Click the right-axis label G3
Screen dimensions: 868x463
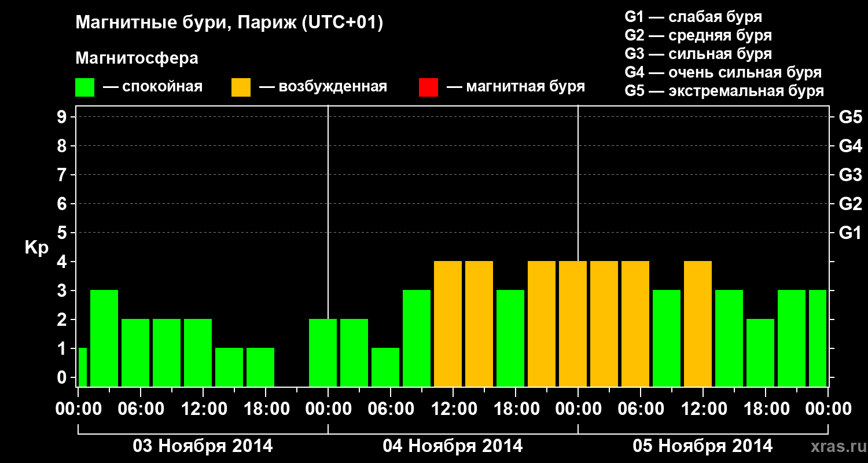coord(850,175)
